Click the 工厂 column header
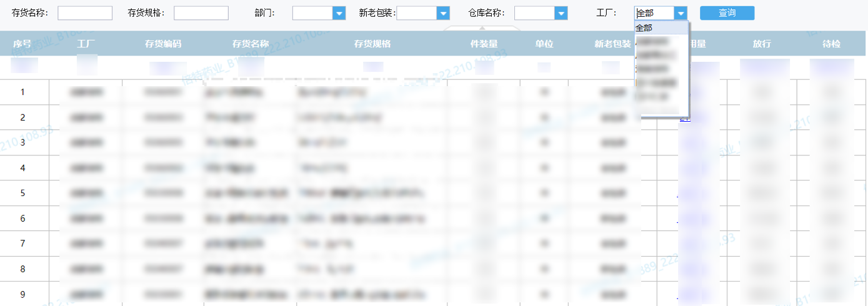 [86, 44]
